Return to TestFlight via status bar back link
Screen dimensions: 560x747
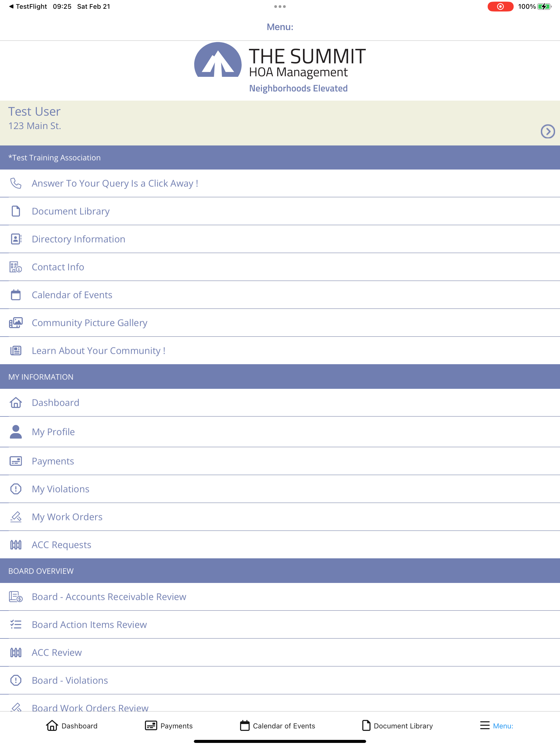(28, 6)
